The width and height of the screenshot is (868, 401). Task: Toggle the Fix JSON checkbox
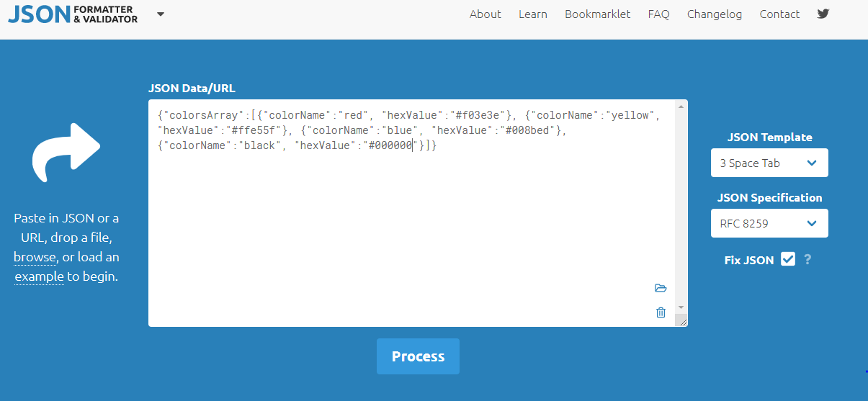788,259
